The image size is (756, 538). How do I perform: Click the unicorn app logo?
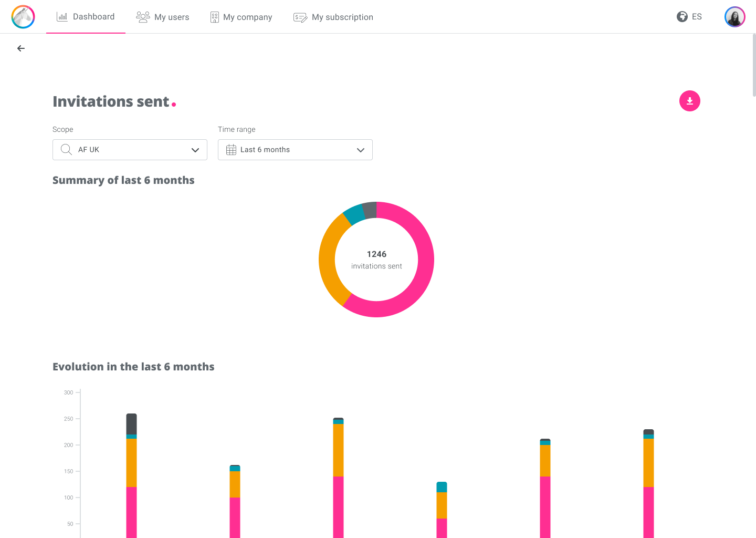point(23,17)
